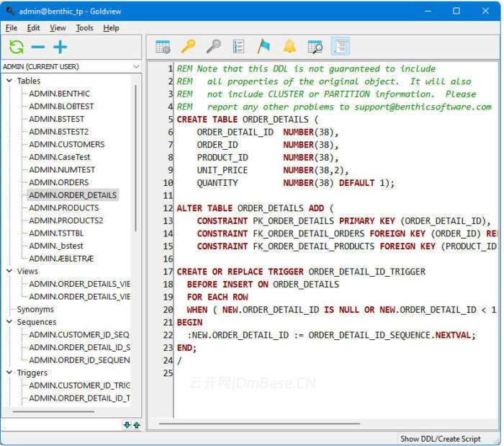The width and height of the screenshot is (504, 446).
Task: Click the PK_ORDER_DETAILS constraint line
Action: (x=344, y=221)
